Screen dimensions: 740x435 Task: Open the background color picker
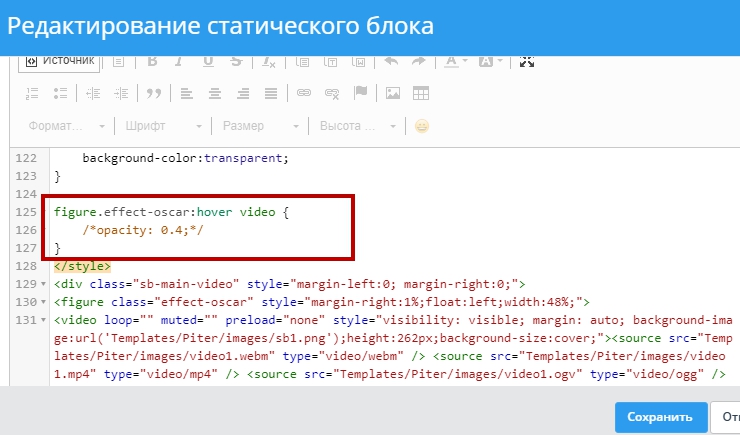tap(491, 61)
